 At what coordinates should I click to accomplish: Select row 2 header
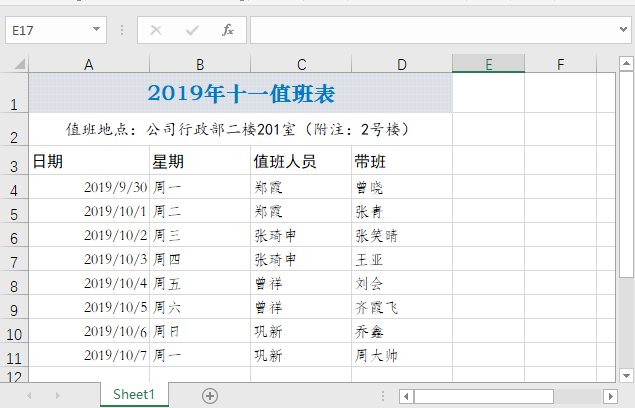point(14,130)
